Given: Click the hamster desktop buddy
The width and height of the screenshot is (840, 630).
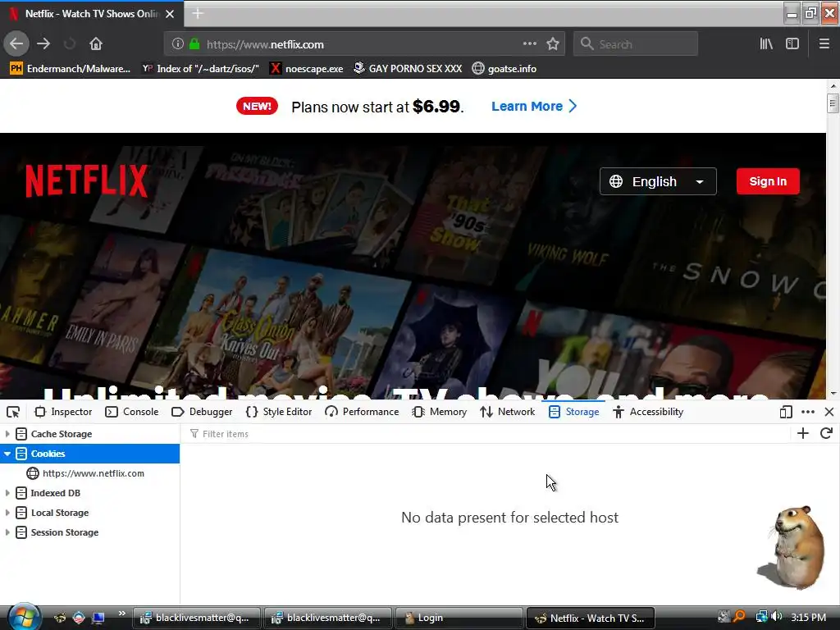Looking at the screenshot, I should click(x=792, y=547).
